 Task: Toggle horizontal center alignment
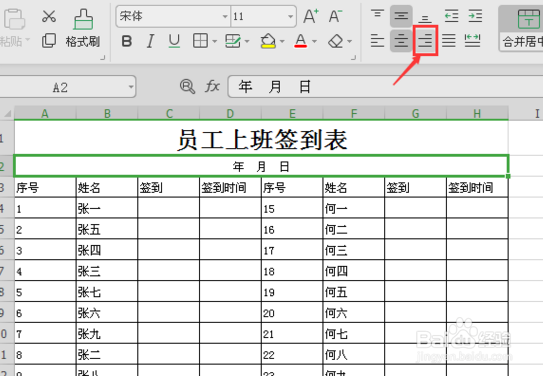point(401,41)
